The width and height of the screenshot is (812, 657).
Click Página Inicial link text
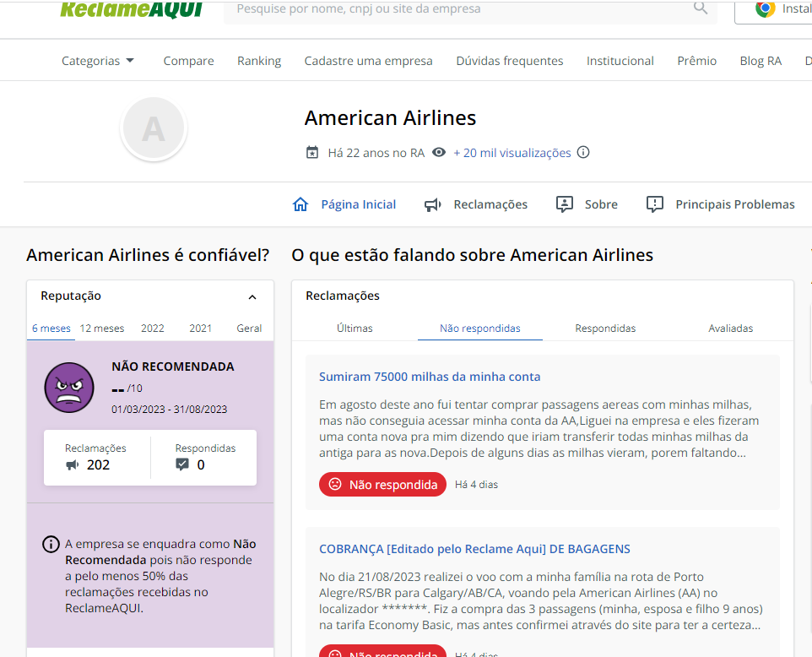click(359, 204)
